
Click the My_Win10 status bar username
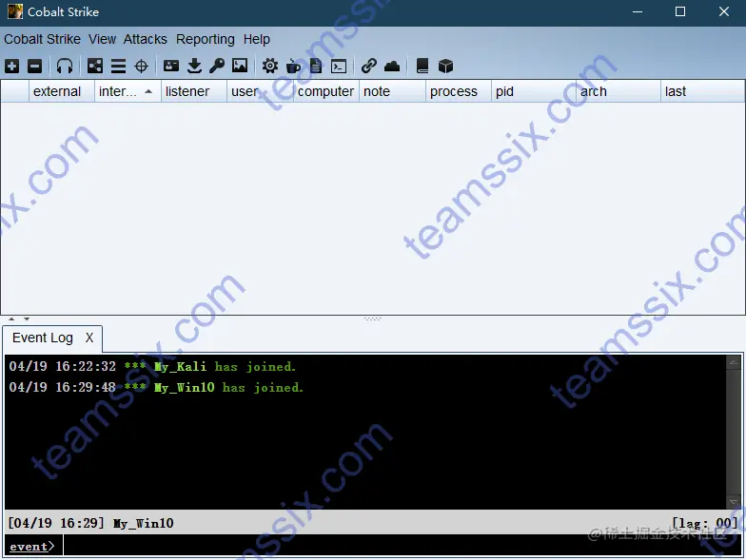(x=143, y=523)
